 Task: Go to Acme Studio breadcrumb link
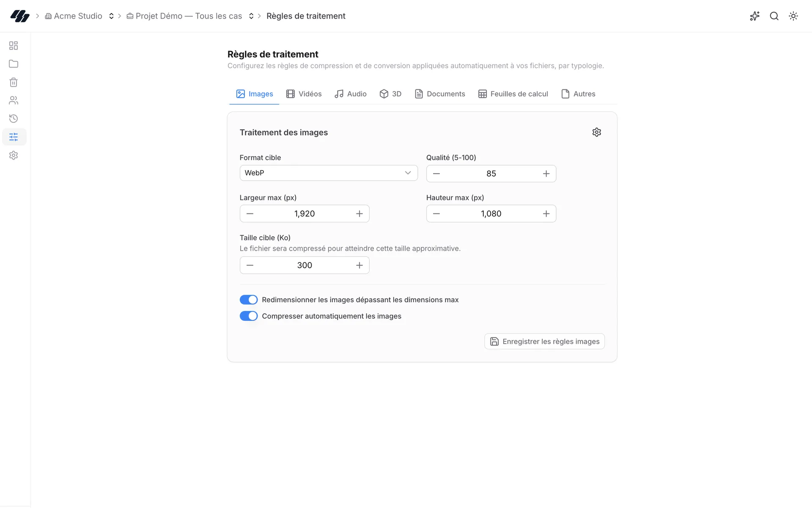74,16
